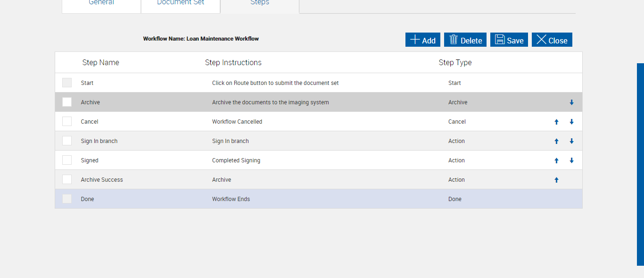Delete the selected workflow step
Image resolution: width=644 pixels, height=278 pixels.
point(465,40)
